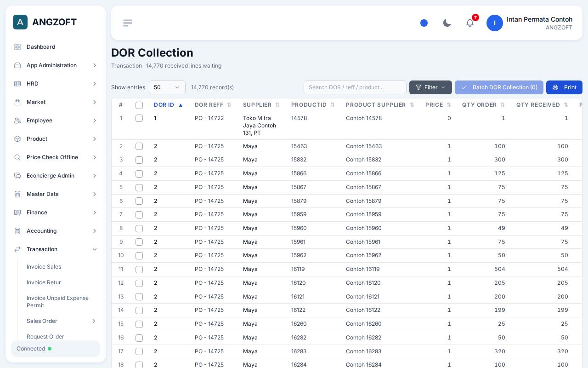Click the Print button
Viewport: 588px width, 368px height.
pos(564,87)
